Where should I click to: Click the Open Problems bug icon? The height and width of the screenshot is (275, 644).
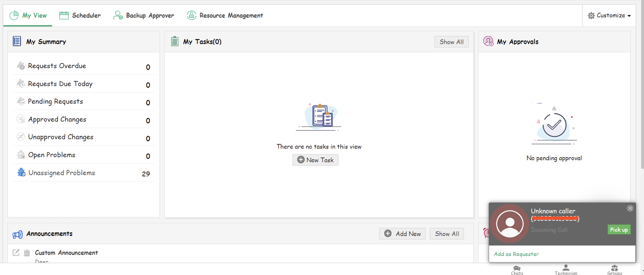21,155
